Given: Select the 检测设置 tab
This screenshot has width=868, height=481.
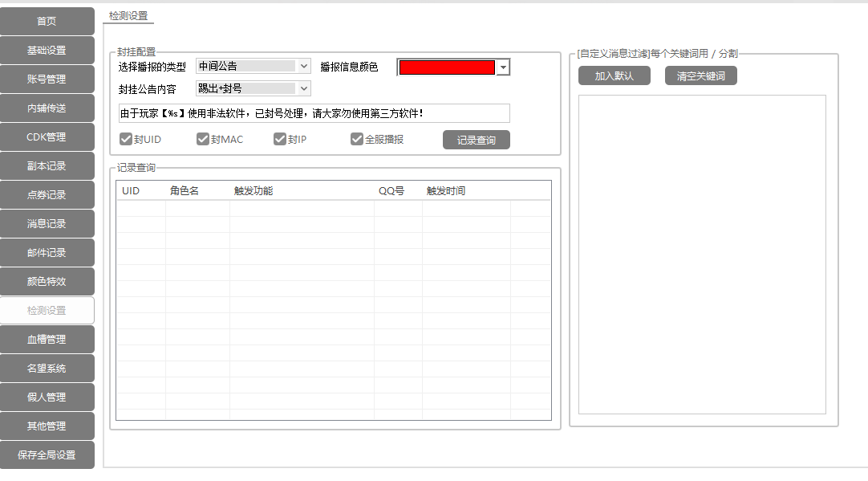Looking at the screenshot, I should click(x=128, y=16).
